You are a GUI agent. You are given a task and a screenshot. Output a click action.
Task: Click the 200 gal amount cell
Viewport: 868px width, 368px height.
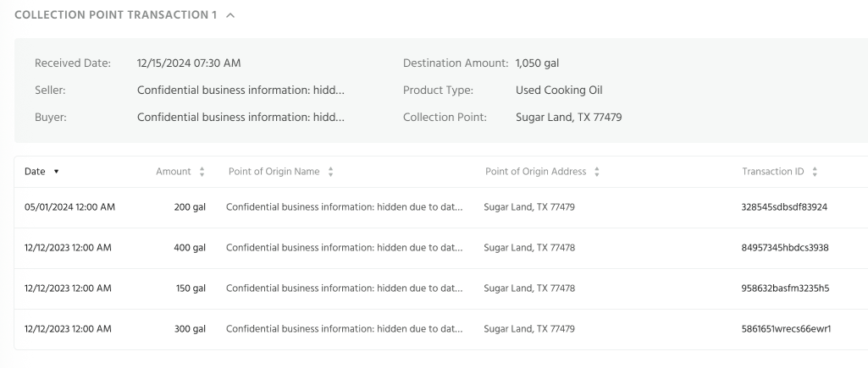[x=190, y=208]
